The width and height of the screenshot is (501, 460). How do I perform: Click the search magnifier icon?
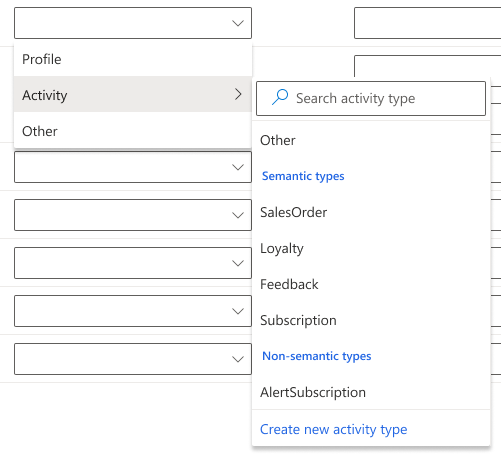280,97
